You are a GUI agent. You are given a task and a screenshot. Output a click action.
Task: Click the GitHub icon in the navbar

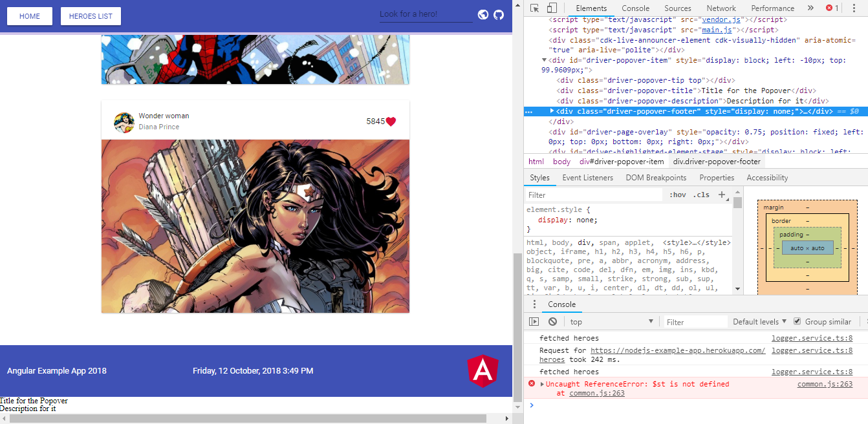pyautogui.click(x=499, y=14)
